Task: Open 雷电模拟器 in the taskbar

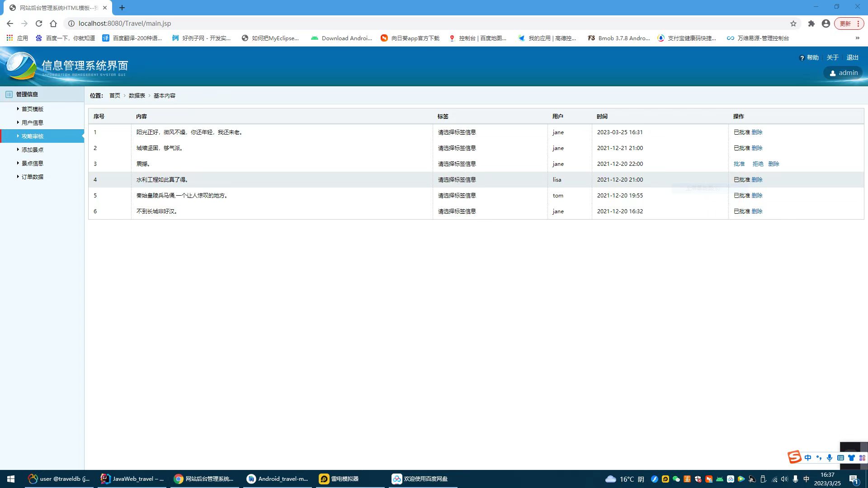Action: [x=339, y=479]
